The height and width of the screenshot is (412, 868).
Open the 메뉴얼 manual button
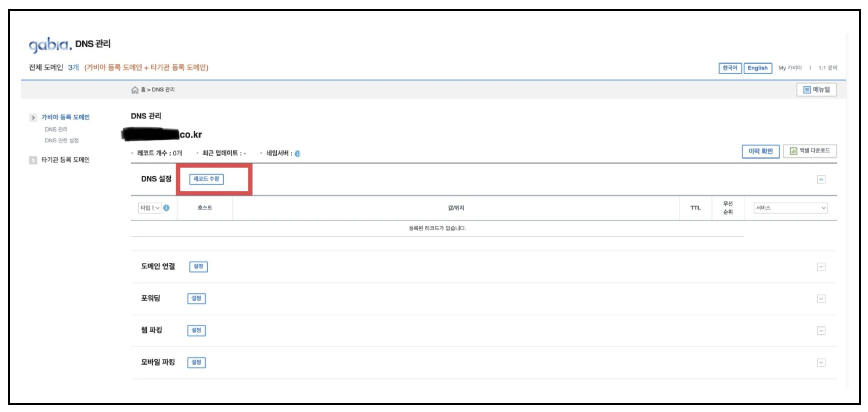pyautogui.click(x=816, y=90)
